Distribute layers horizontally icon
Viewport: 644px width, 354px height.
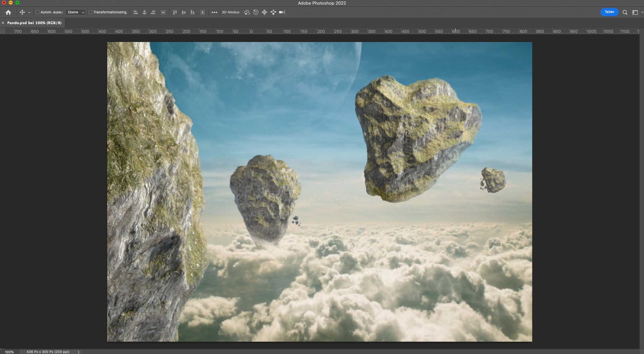[203, 12]
